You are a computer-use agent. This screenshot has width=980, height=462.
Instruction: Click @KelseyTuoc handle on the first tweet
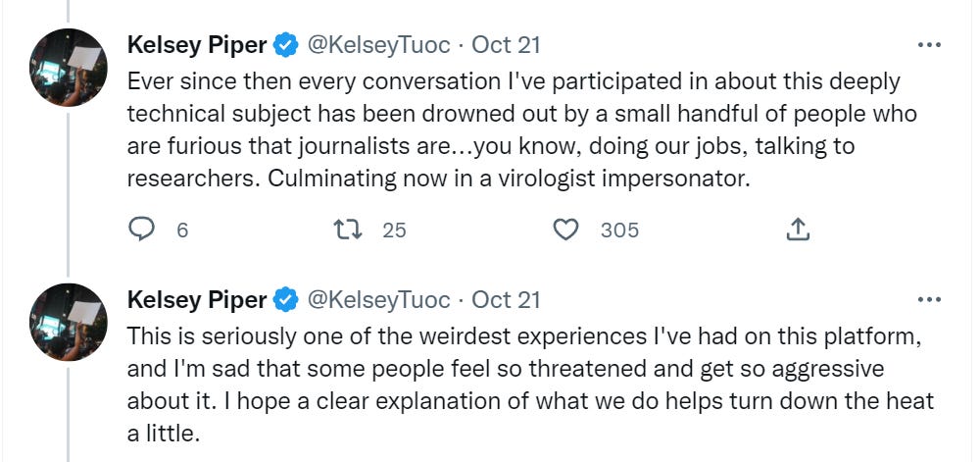click(379, 45)
